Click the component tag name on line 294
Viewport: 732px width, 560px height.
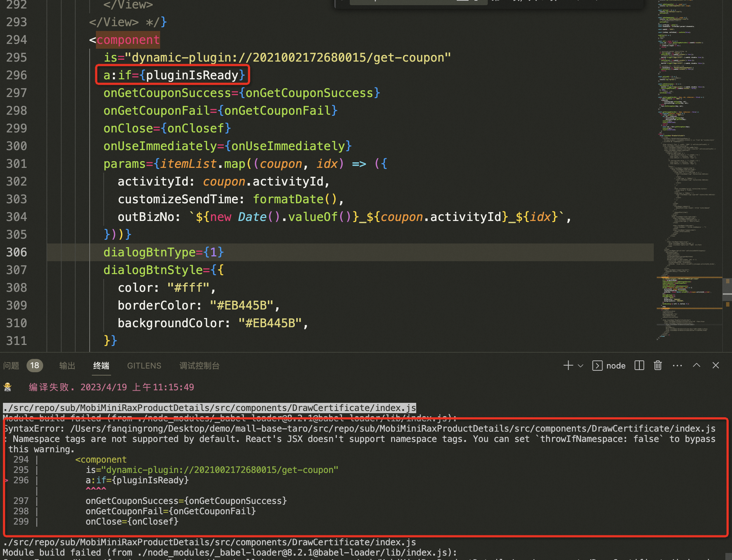pos(128,40)
